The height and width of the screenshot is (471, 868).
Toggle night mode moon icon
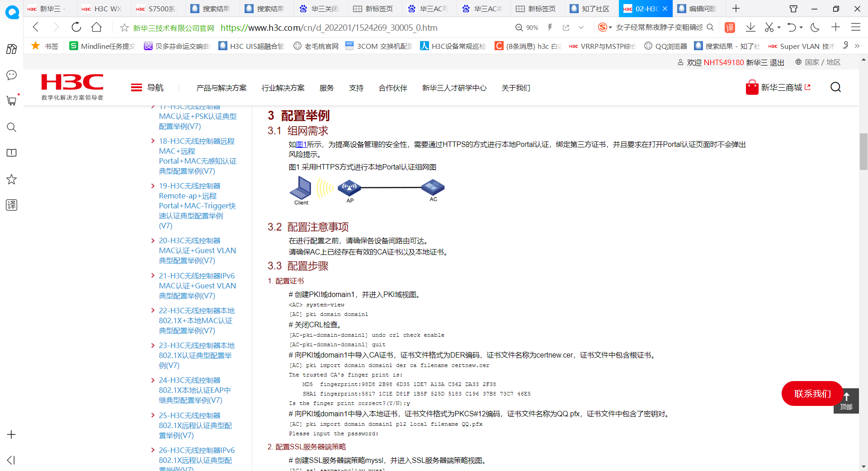pyautogui.click(x=815, y=28)
